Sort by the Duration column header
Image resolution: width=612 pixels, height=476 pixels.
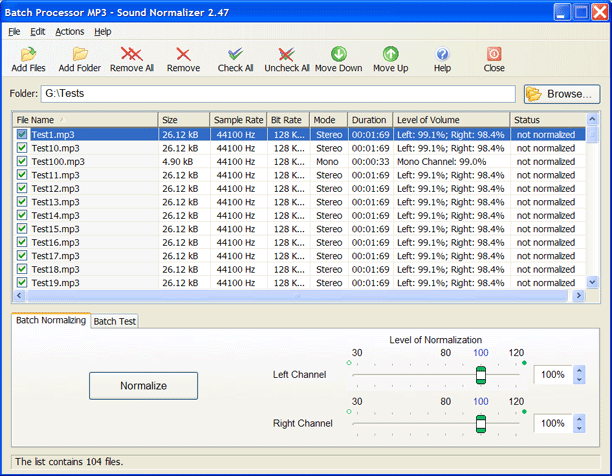click(370, 120)
